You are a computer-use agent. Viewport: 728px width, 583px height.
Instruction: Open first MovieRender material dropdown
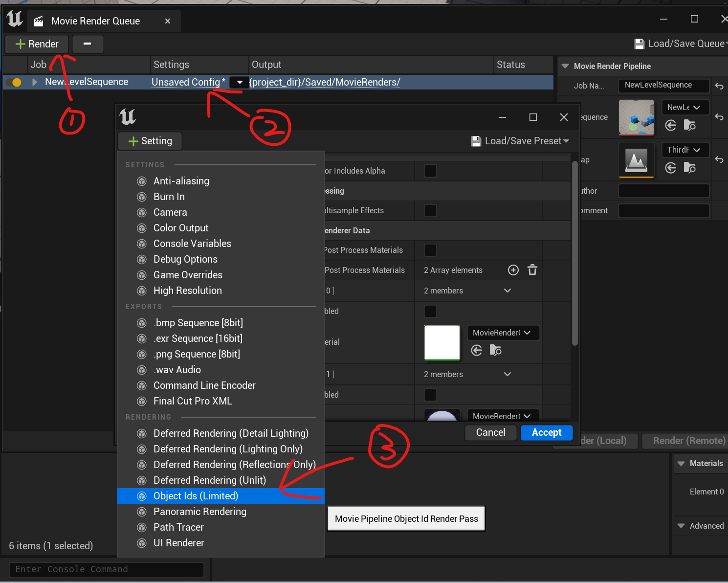[503, 333]
